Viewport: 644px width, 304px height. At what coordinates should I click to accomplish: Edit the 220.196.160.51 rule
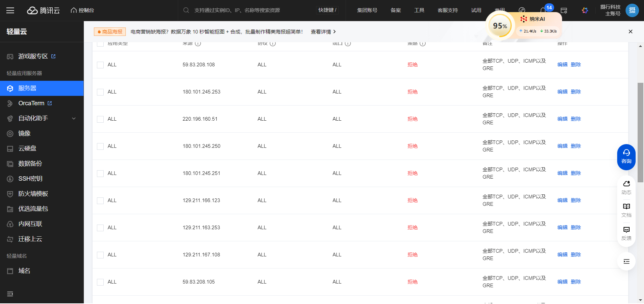[562, 119]
